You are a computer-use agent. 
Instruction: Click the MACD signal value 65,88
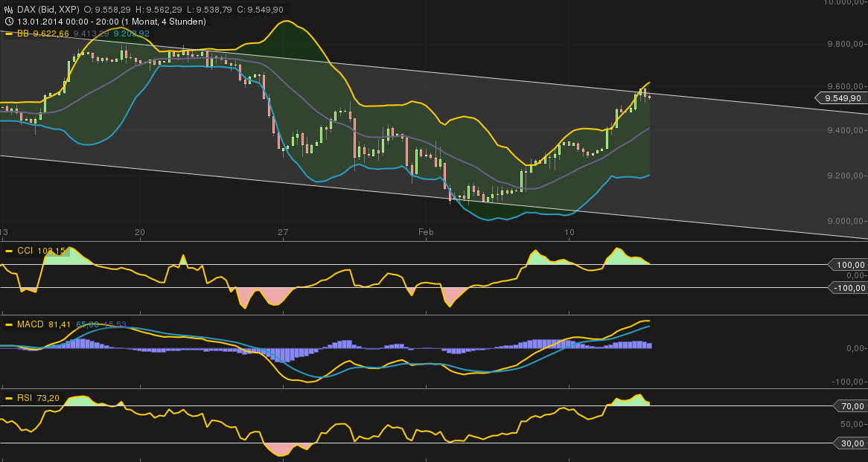coord(87,324)
